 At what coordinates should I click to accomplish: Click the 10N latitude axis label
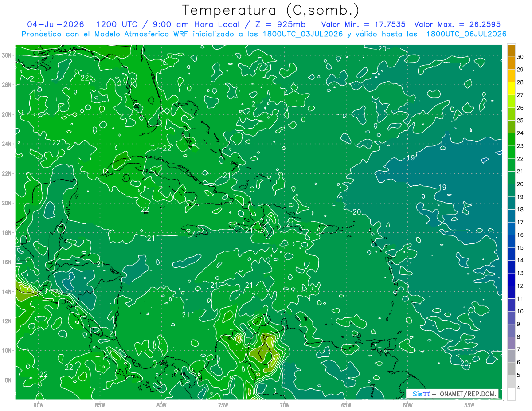[7, 350]
